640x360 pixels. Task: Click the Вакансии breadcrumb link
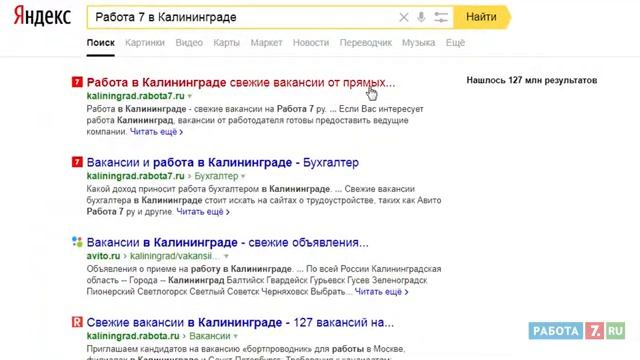(x=210, y=336)
